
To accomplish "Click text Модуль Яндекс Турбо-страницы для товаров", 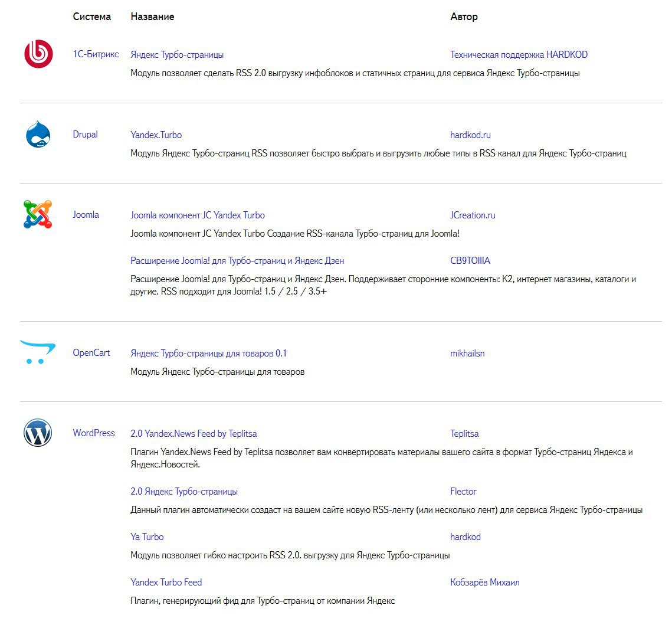I will (x=217, y=372).
